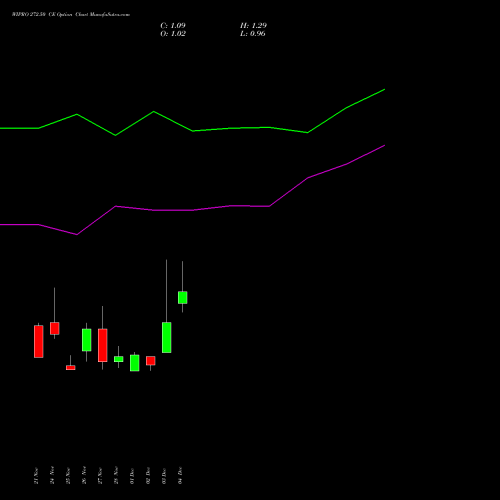Click the '21 Nov' date axis label

tap(36, 476)
